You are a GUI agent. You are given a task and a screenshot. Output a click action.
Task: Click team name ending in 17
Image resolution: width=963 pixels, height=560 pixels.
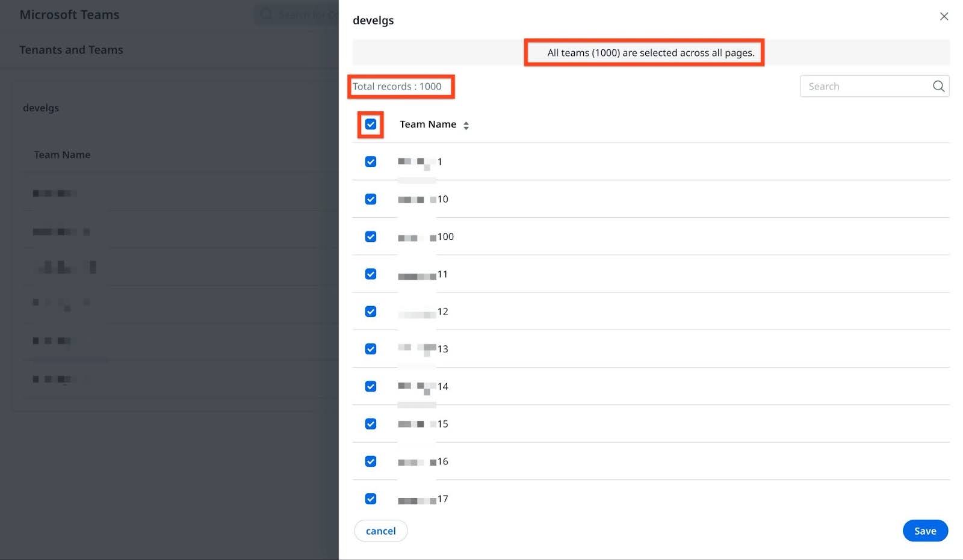[x=423, y=499]
